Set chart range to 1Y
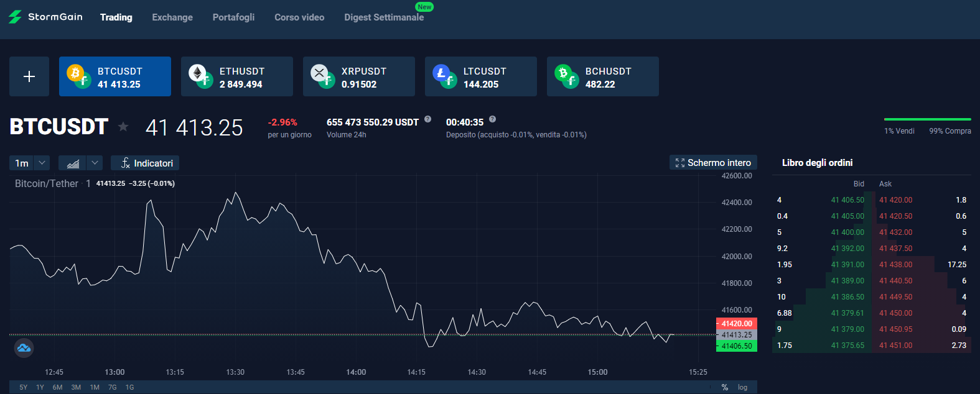980x394 pixels. click(40, 387)
